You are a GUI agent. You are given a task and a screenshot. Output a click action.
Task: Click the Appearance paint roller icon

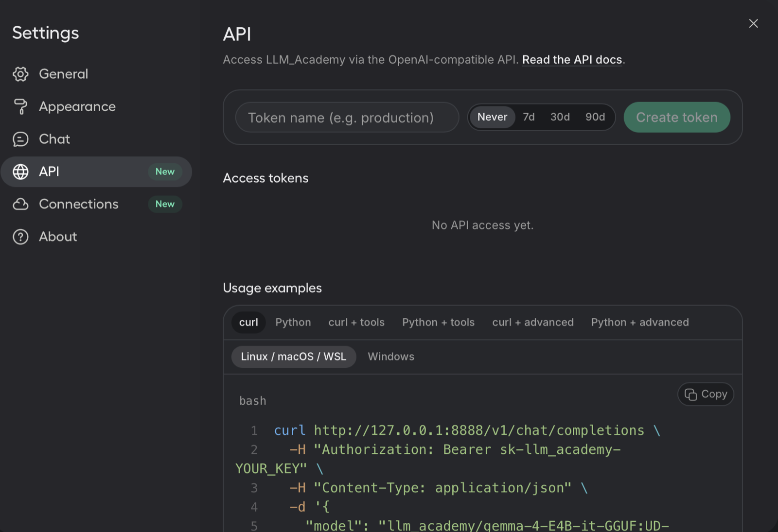20,106
